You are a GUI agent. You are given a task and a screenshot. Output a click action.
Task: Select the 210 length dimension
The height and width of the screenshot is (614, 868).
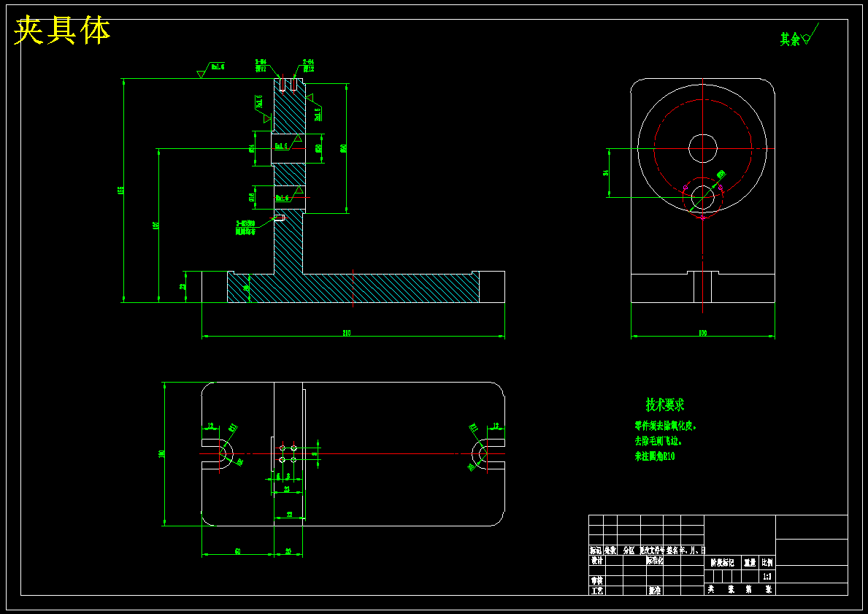tap(347, 333)
